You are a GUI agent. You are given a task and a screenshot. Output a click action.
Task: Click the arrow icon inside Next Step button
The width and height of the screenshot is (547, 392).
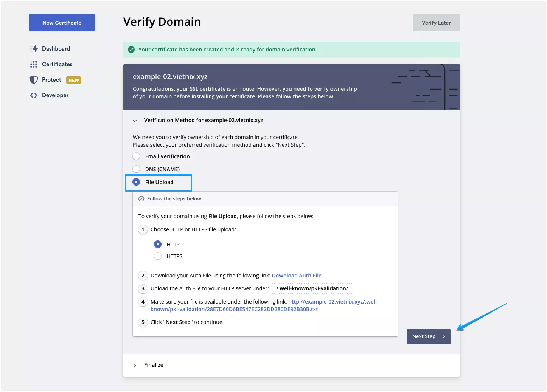coord(442,336)
